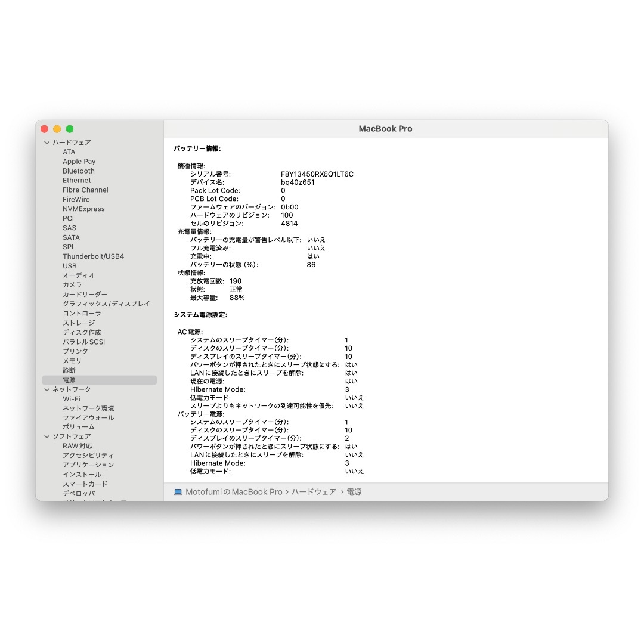The width and height of the screenshot is (644, 644).
Task: Click the cycle count value 190
Action: coord(236,281)
